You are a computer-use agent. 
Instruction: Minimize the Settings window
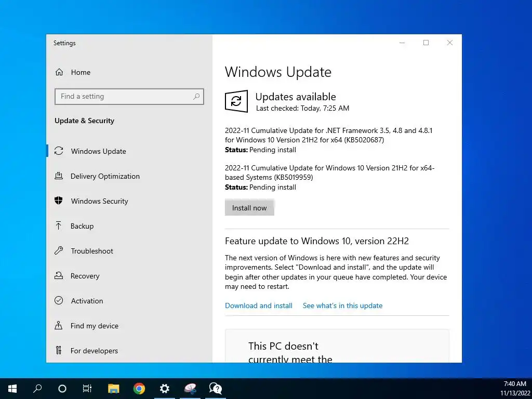(x=402, y=43)
